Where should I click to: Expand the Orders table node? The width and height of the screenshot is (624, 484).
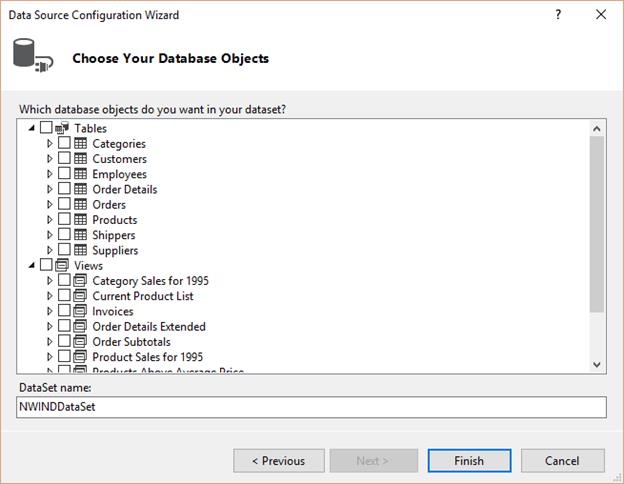tap(50, 204)
